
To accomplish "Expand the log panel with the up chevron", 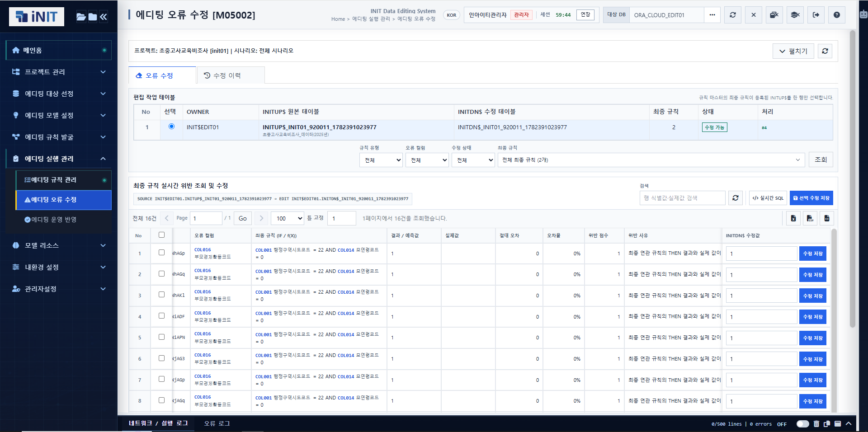I will coord(849,424).
